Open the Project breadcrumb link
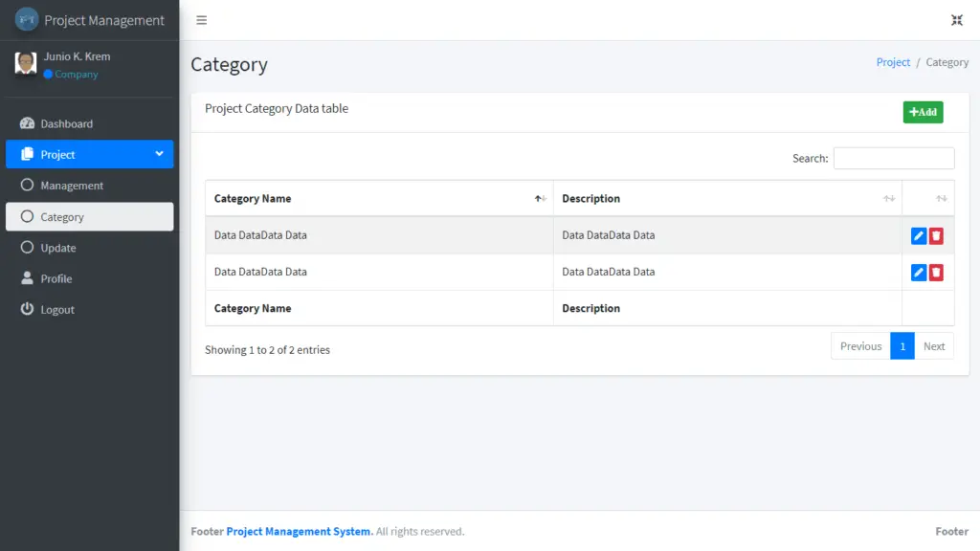Viewport: 980px width, 551px height. point(892,61)
